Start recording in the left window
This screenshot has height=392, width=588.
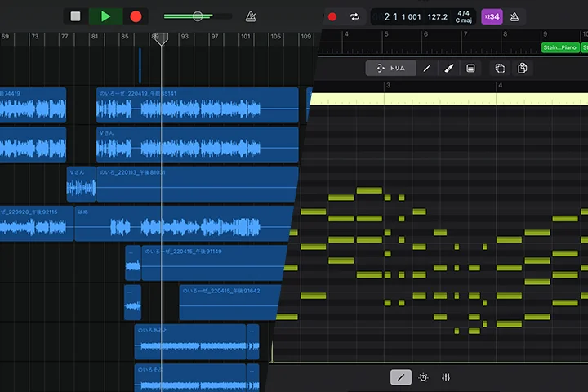136,16
